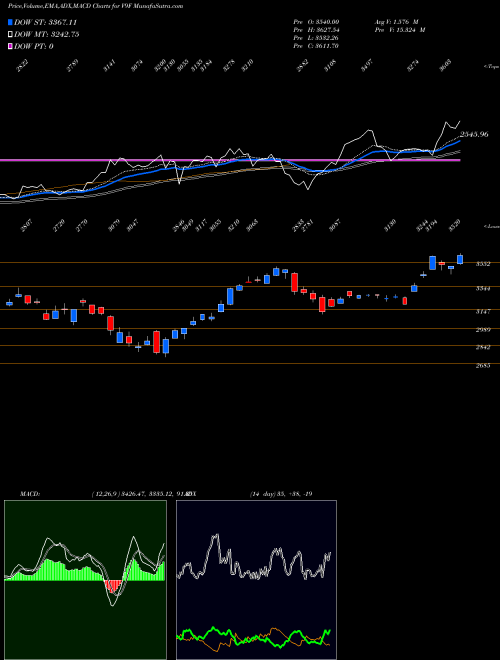Click the 2685 price axis label
Image resolution: width=500 pixels, height=660 pixels.
[483, 366]
